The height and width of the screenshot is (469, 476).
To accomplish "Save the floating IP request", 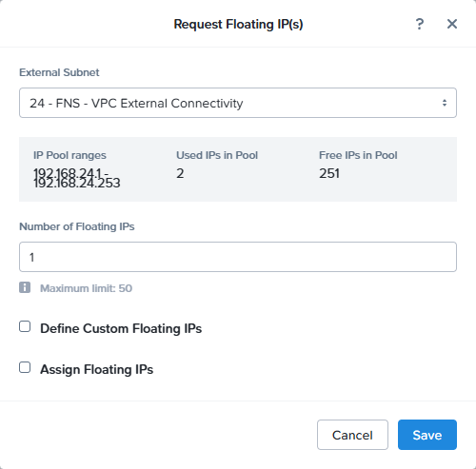I will click(x=427, y=435).
